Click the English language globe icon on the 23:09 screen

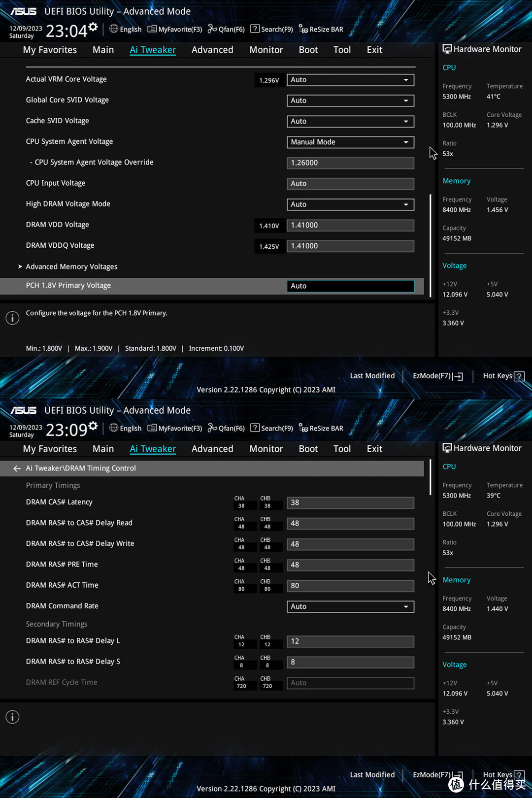tap(114, 428)
